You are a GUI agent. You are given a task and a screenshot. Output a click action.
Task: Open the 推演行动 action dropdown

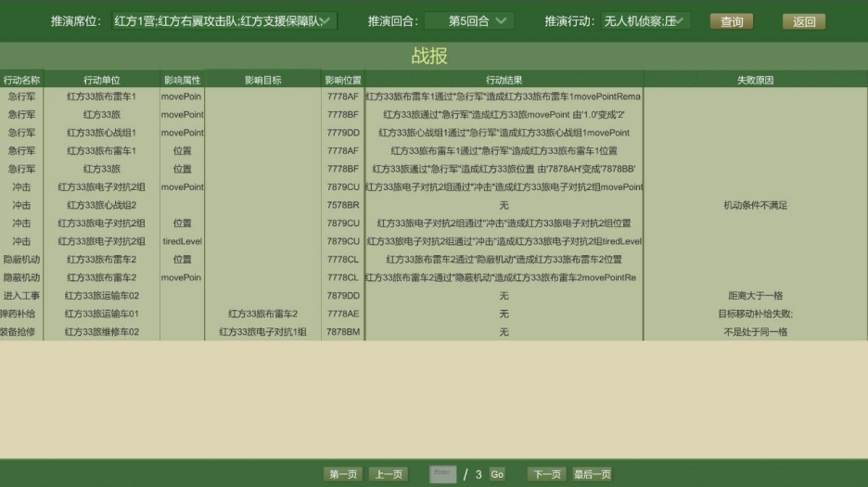tap(645, 20)
